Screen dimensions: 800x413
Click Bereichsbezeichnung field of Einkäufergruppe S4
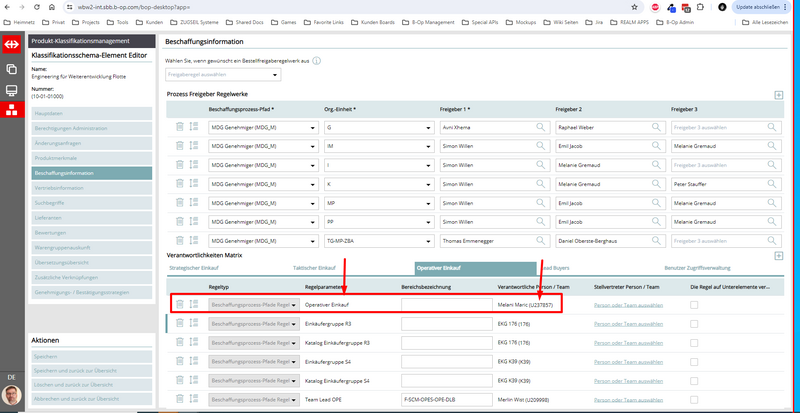coord(443,362)
